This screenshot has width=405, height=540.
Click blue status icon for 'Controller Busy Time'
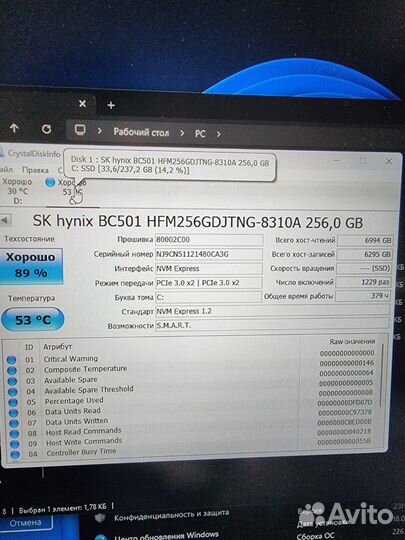[15, 455]
